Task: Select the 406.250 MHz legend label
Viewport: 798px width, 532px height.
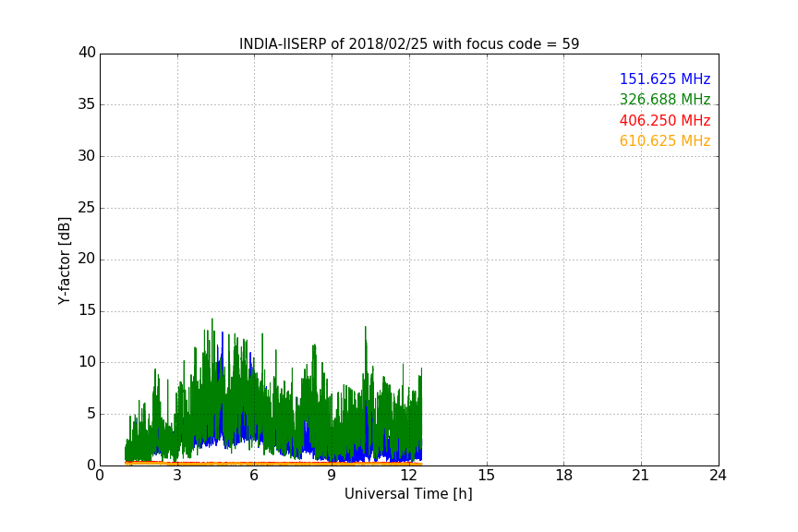Action: pyautogui.click(x=665, y=121)
